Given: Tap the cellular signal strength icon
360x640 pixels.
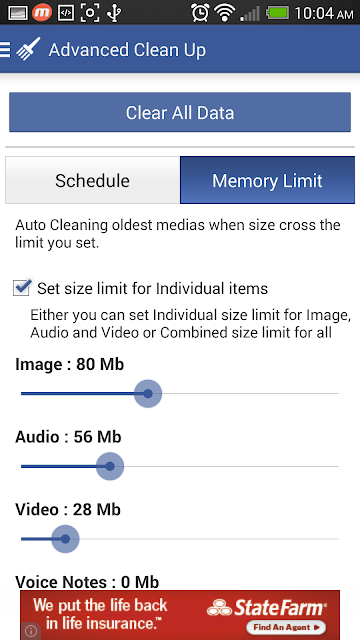Looking at the screenshot, I should [x=250, y=13].
